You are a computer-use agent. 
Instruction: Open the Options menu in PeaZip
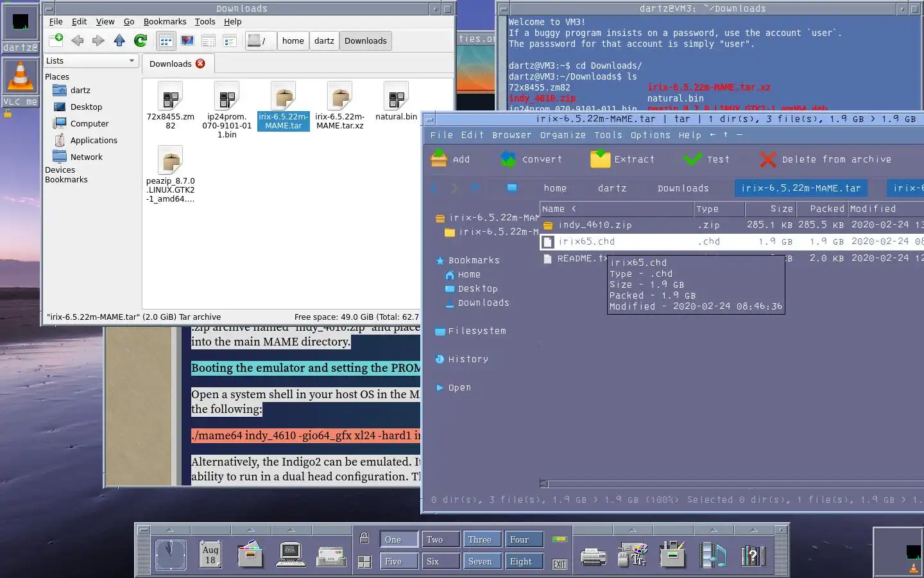coord(650,135)
